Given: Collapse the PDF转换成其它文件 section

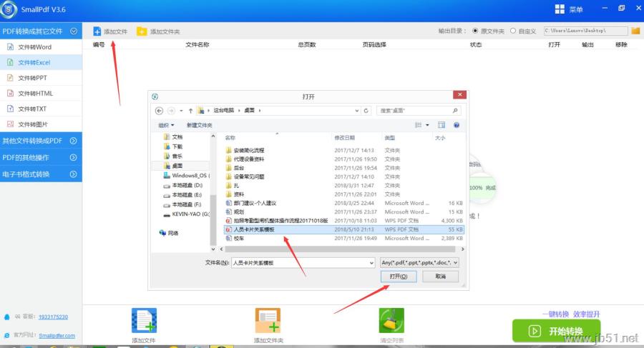Looking at the screenshot, I should coord(74,31).
